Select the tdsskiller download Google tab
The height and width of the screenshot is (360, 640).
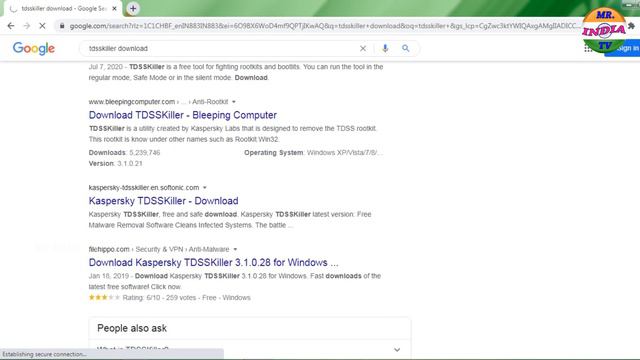[x=63, y=9]
